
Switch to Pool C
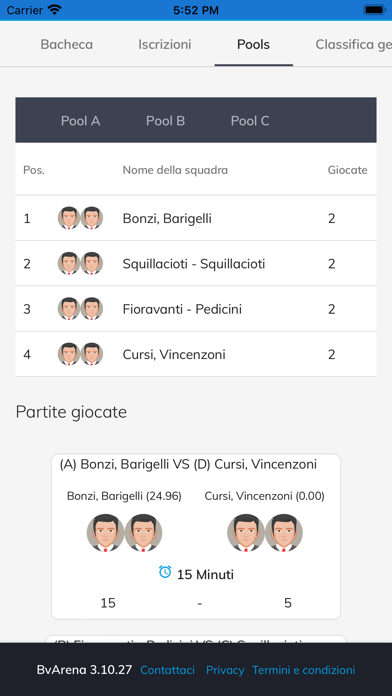click(x=250, y=121)
